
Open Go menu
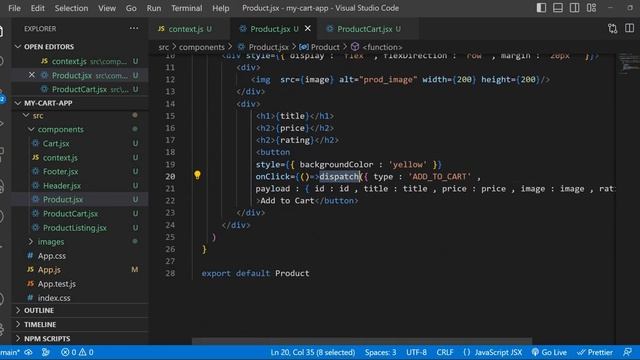(x=131, y=8)
